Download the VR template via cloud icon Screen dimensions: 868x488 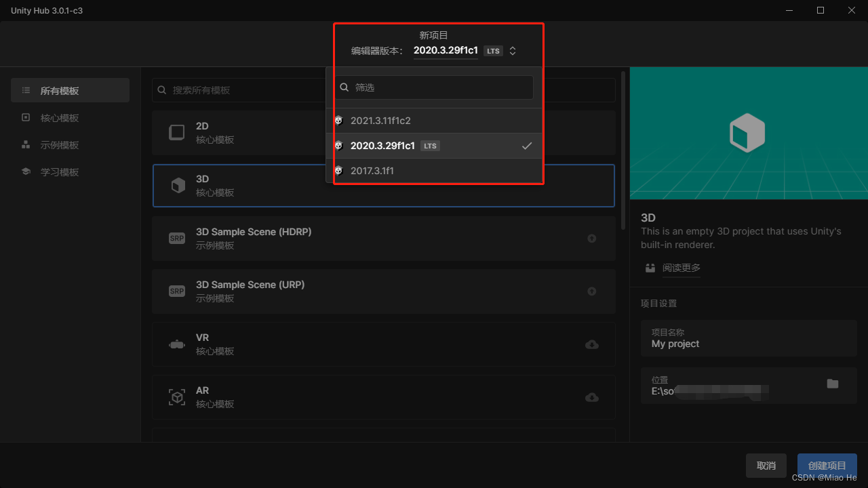592,344
